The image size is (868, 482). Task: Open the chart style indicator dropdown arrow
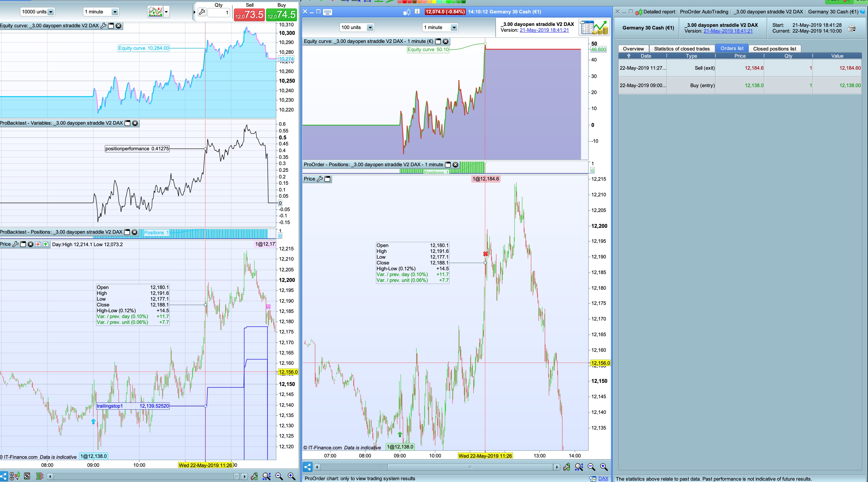pos(166,12)
